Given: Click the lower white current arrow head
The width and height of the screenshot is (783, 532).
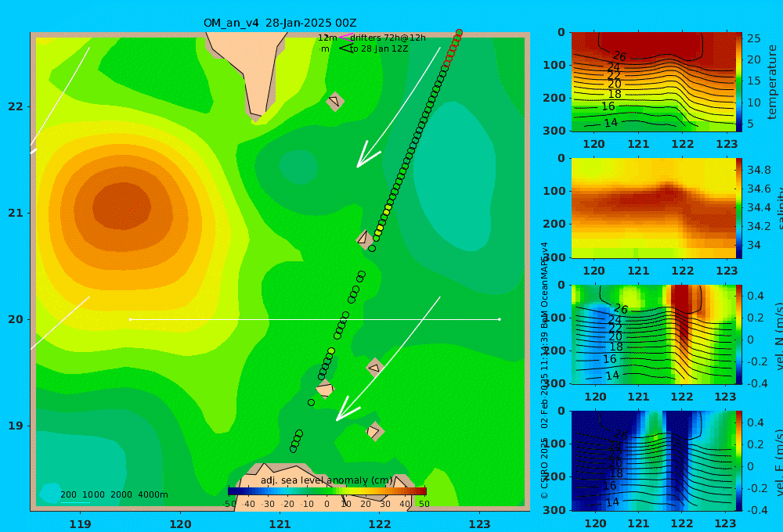Looking at the screenshot, I should pos(347,409).
